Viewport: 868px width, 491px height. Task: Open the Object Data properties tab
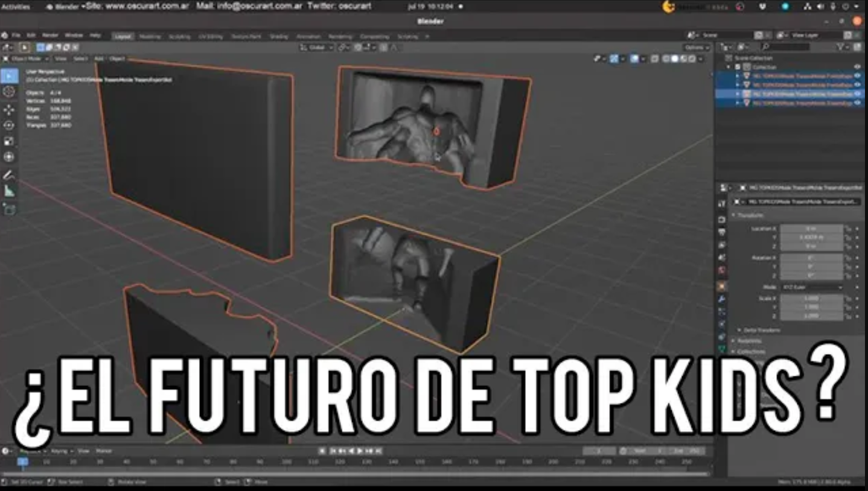click(722, 349)
